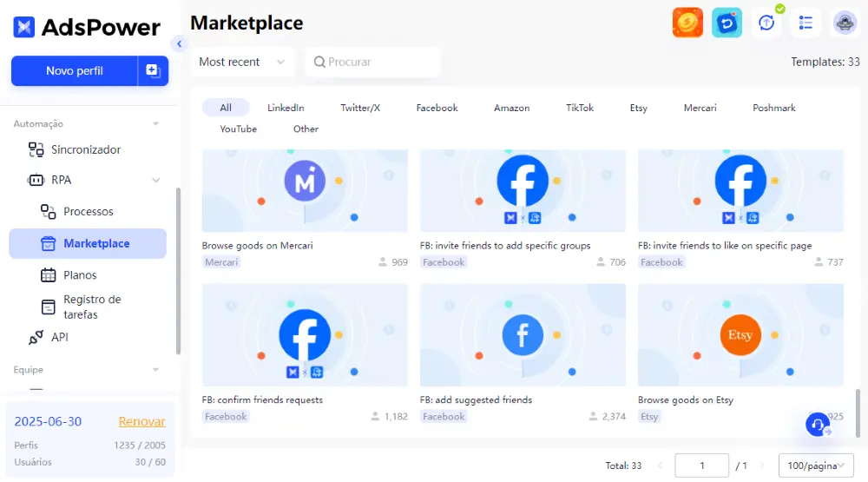Click the RPA robot icon
The height and width of the screenshot is (482, 868).
[x=36, y=180]
